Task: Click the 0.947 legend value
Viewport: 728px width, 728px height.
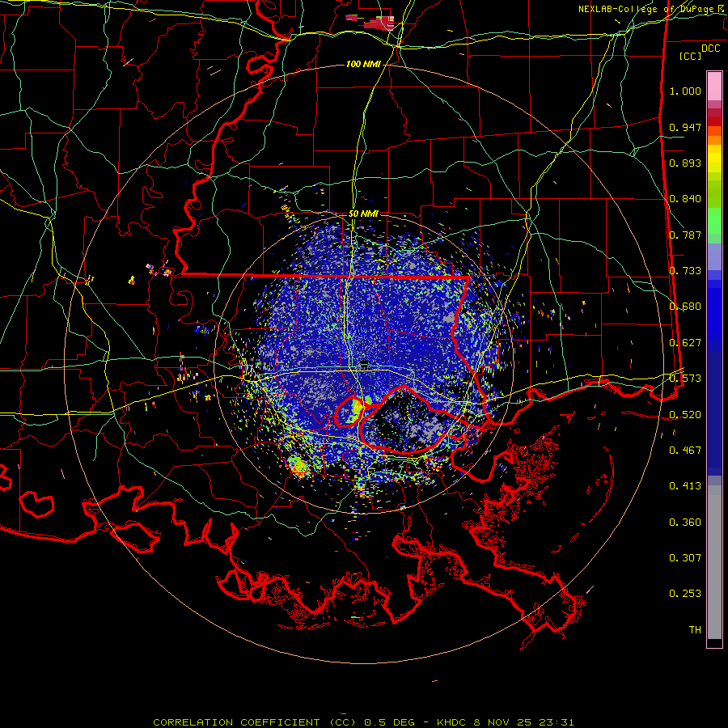Action: tap(685, 127)
